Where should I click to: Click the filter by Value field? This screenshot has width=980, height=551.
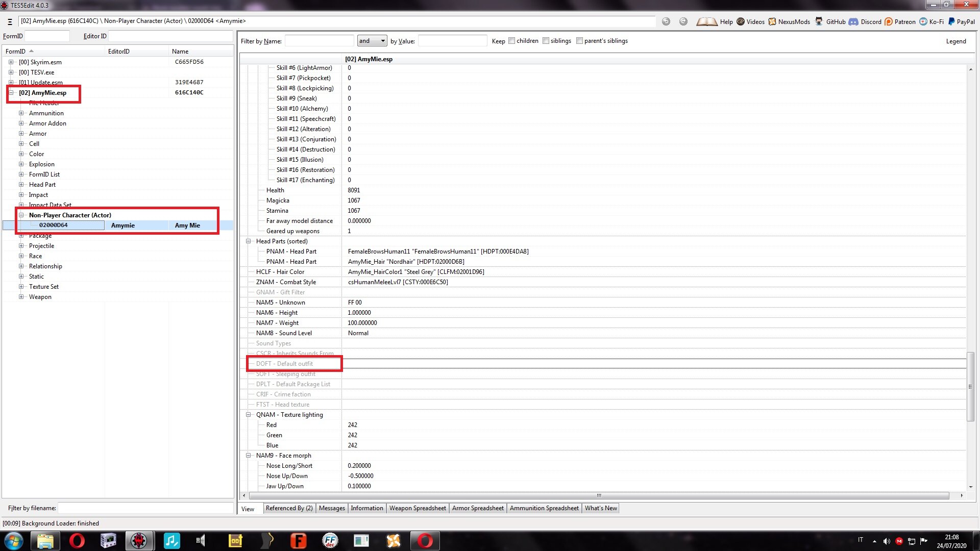coord(452,41)
